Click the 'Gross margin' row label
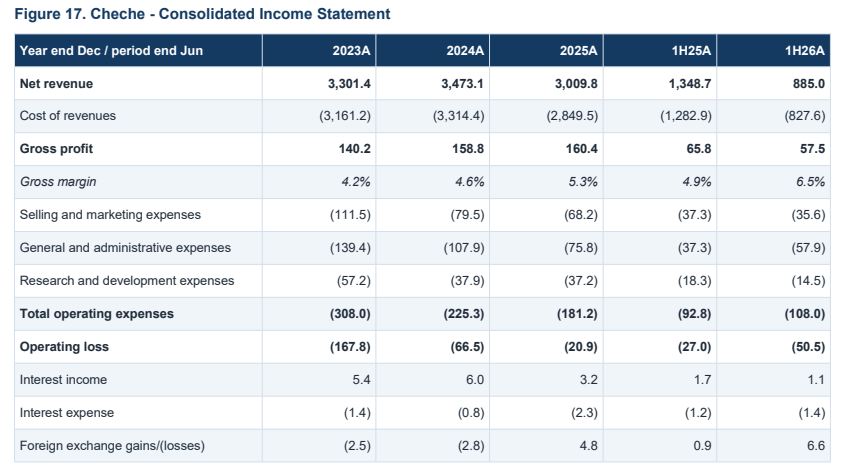This screenshot has height=469, width=845. (58, 182)
